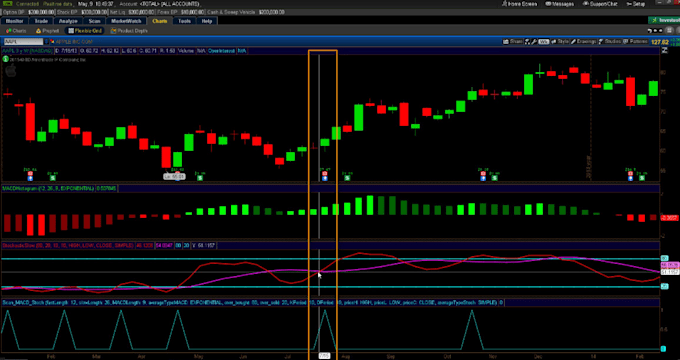Go to the Scan tab
The image size is (680, 360).
94,21
